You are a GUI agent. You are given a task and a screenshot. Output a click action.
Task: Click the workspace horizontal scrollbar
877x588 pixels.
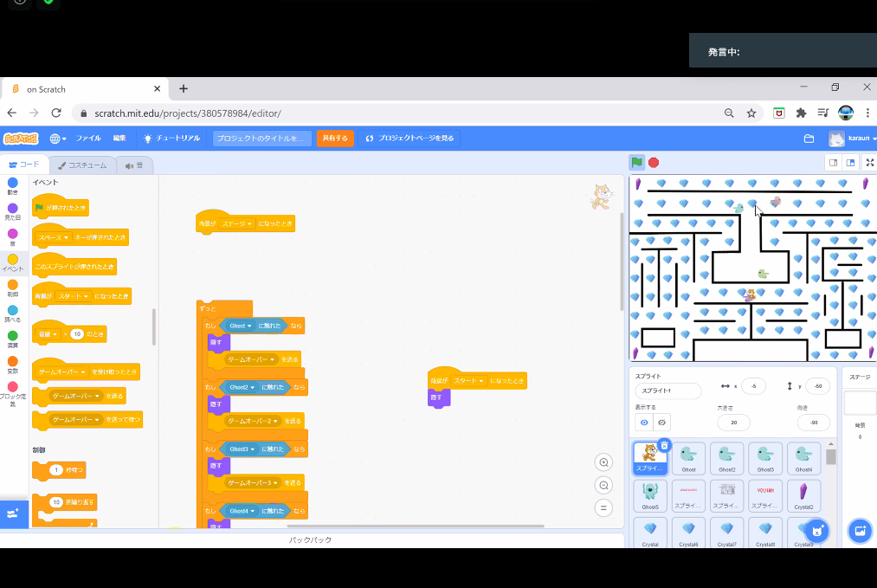(416, 526)
